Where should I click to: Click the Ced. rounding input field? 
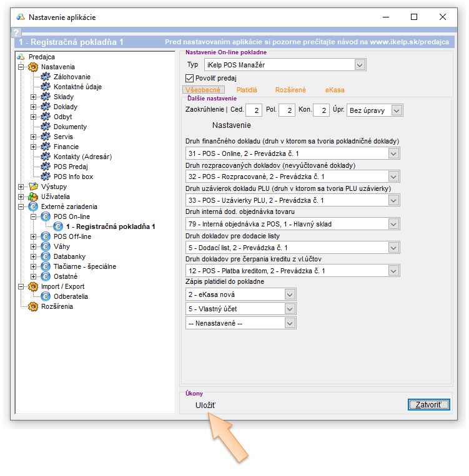tap(254, 110)
